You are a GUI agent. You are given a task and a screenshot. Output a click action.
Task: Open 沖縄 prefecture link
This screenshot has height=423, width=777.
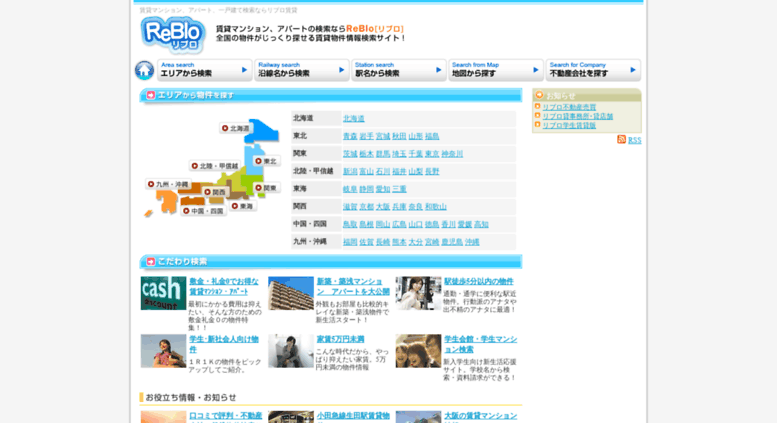(x=472, y=242)
